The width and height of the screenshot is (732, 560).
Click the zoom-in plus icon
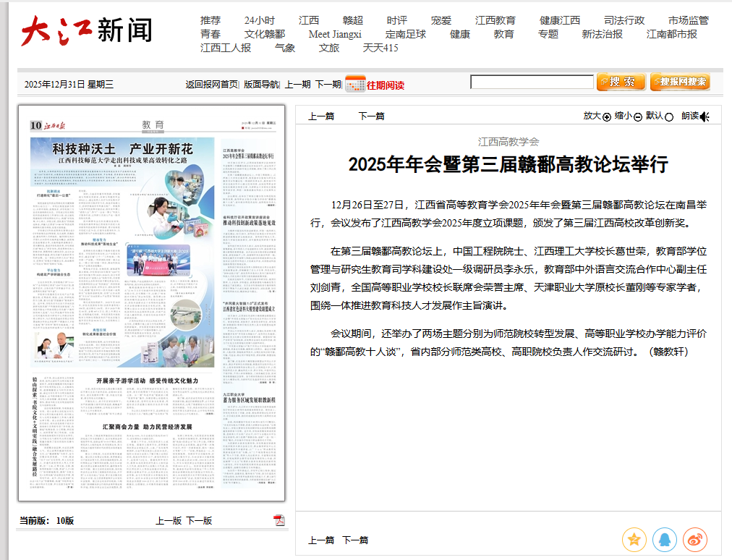coord(607,116)
